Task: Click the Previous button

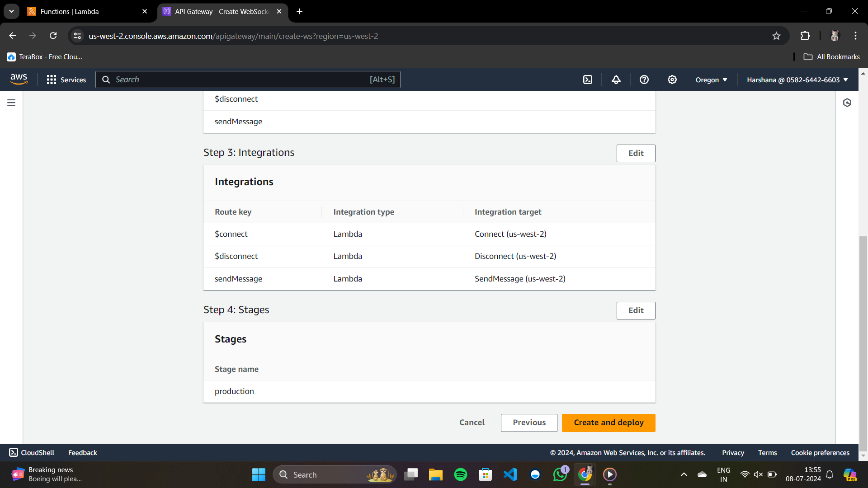Action: 528,422
